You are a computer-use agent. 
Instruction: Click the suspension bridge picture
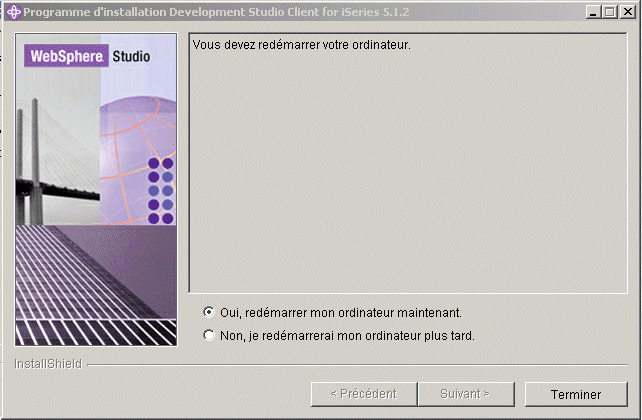point(57,162)
